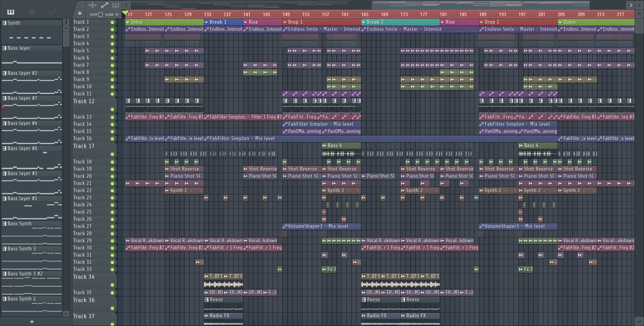The width and height of the screenshot is (644, 326).
Task: Select the Bass layer #2 pattern
Action: pos(32,73)
